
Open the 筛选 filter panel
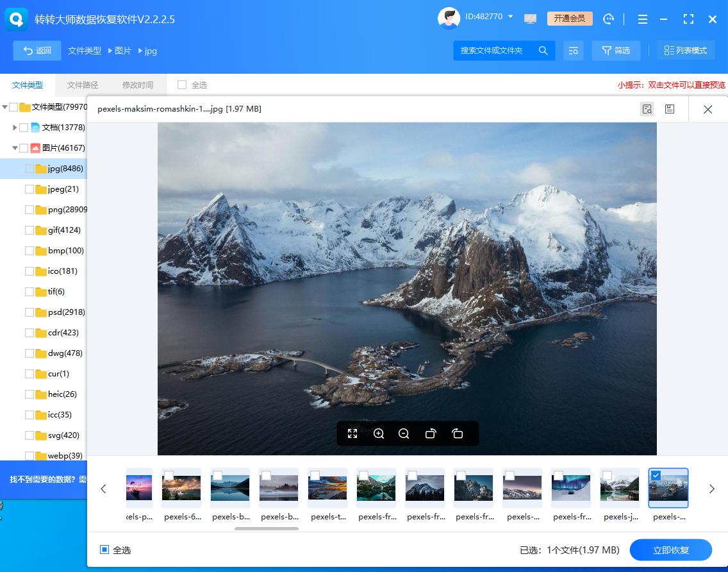(616, 50)
